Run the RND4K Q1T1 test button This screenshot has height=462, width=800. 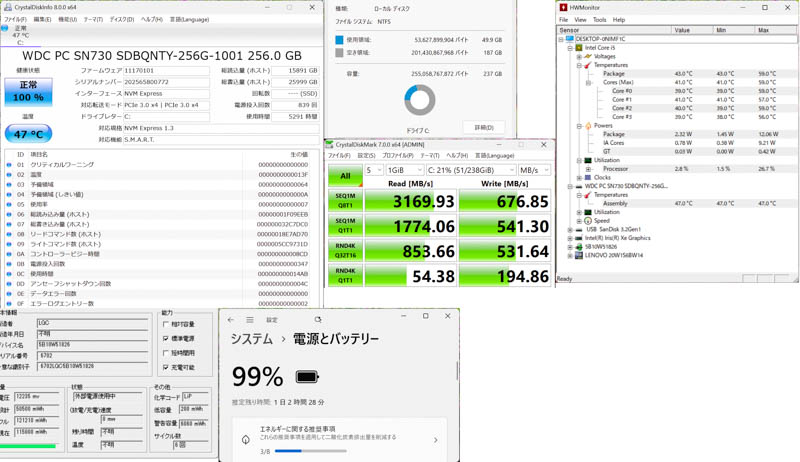[x=345, y=275]
